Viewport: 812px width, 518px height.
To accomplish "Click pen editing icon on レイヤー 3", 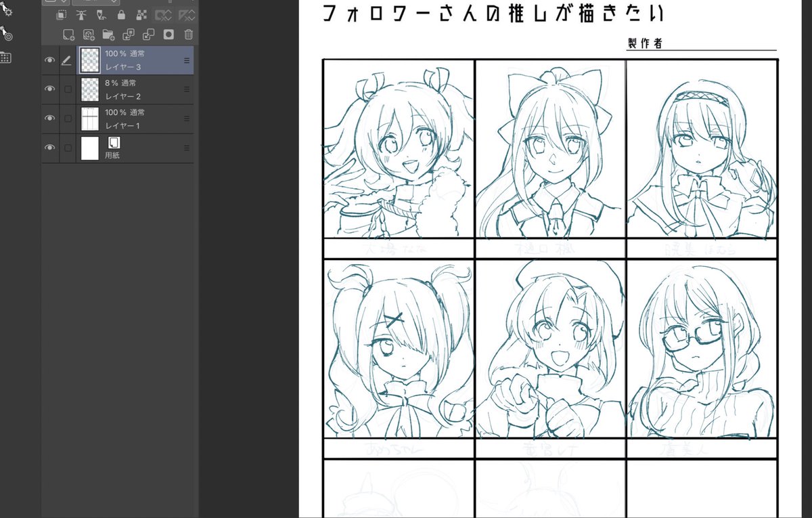I will (x=66, y=60).
